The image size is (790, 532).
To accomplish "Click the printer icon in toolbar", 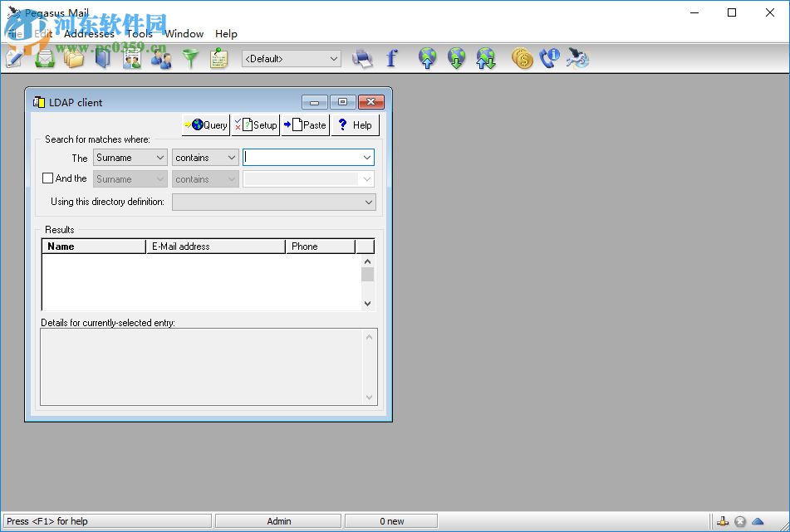I will point(362,58).
